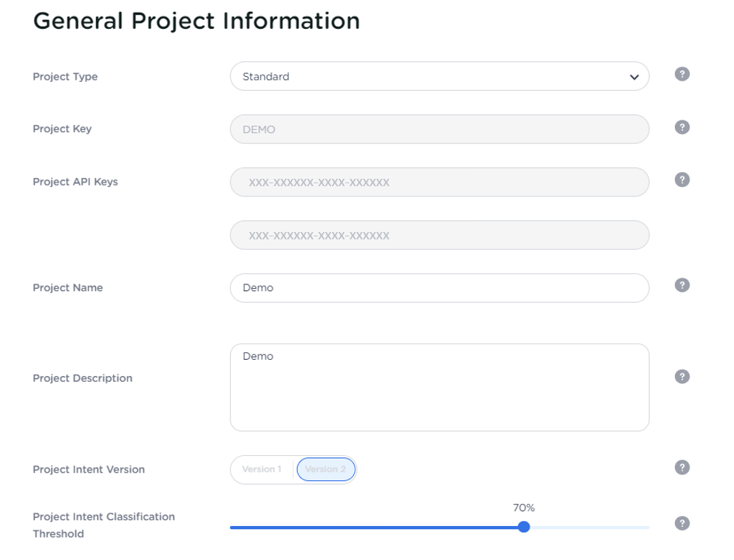Select the Version 2 intent option
734x560 pixels.
tap(326, 469)
